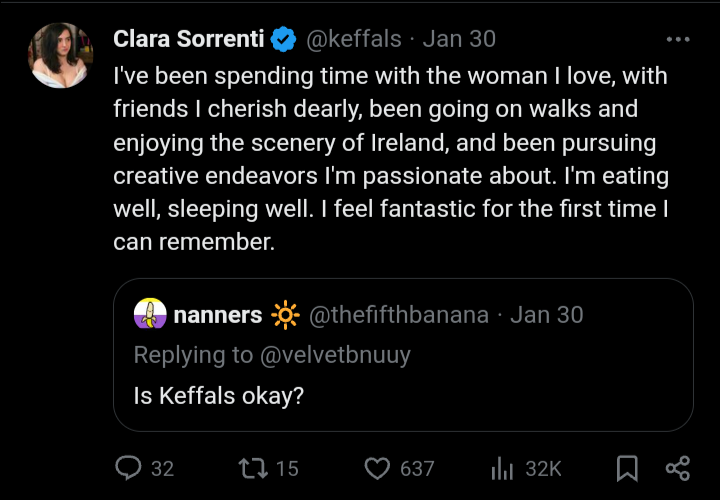The image size is (720, 500).
Task: Bookmark this tweet
Action: (x=627, y=468)
